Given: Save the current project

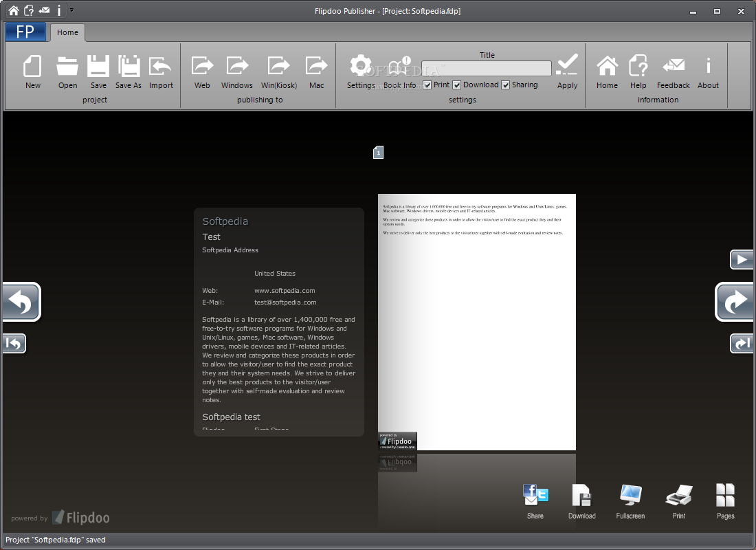Looking at the screenshot, I should pyautogui.click(x=98, y=71).
